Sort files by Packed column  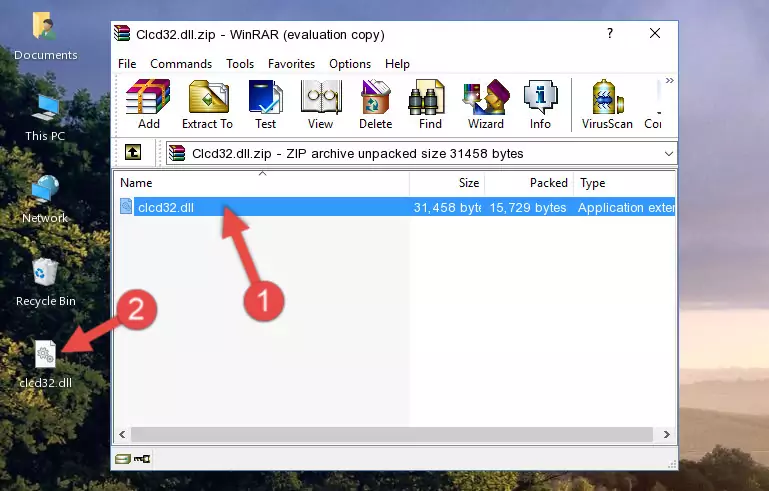point(529,183)
